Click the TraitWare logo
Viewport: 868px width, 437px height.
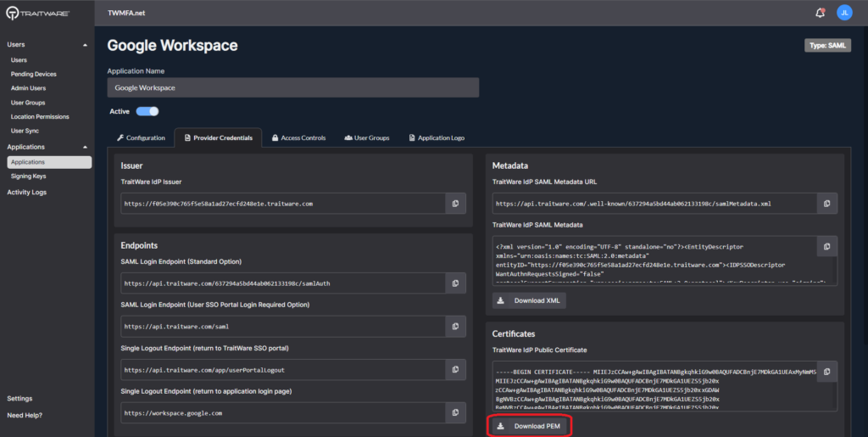[37, 14]
